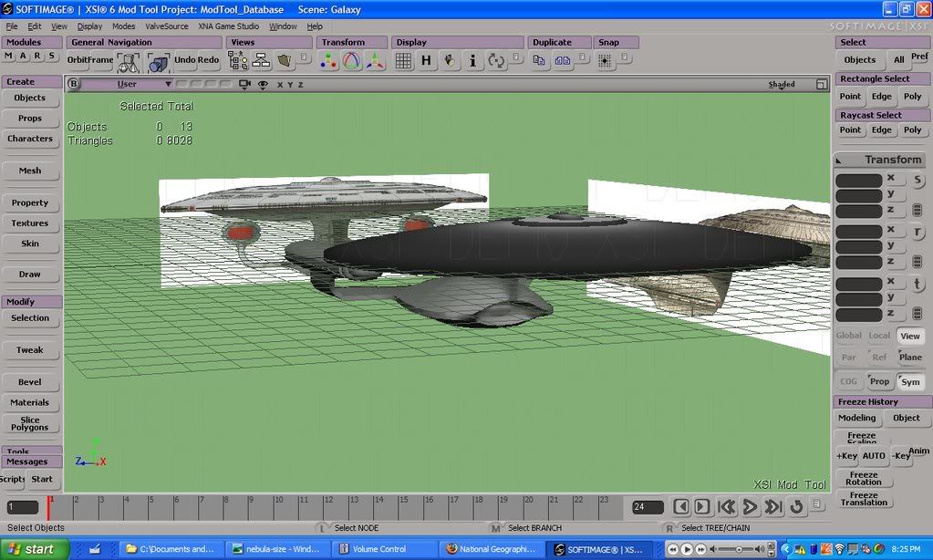Click the Duplicate multiple icon
933x560 pixels.
pyautogui.click(x=563, y=60)
